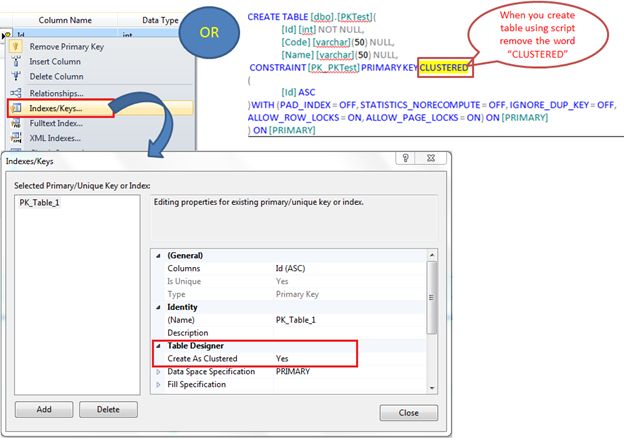Open Relationships... from context menu
624x438 pixels.
tap(57, 93)
